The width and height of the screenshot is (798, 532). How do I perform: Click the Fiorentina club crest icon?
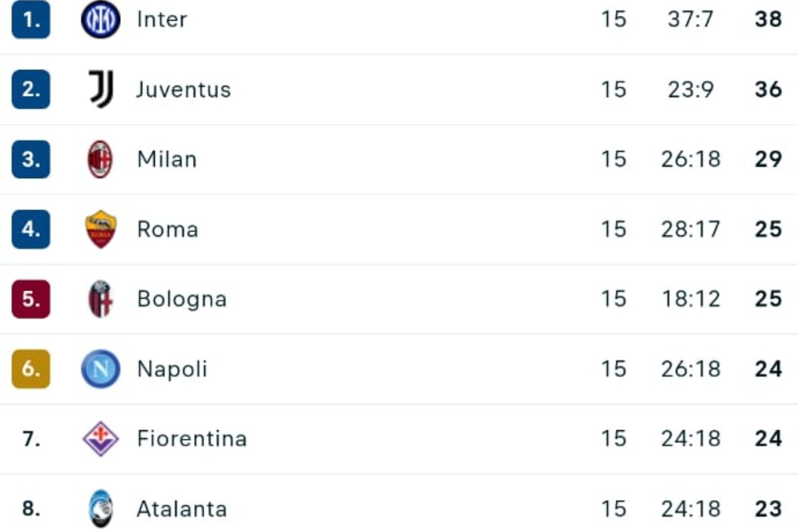(100, 438)
